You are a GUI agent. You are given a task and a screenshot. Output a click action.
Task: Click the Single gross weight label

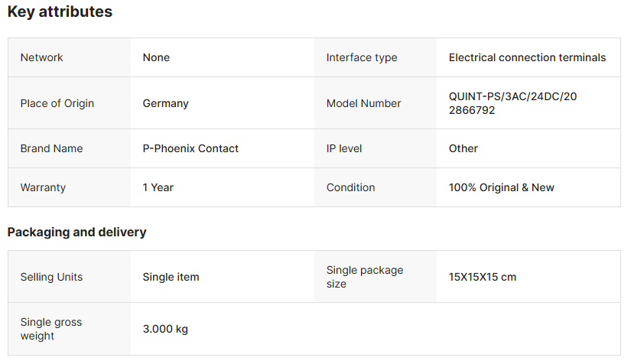51,329
